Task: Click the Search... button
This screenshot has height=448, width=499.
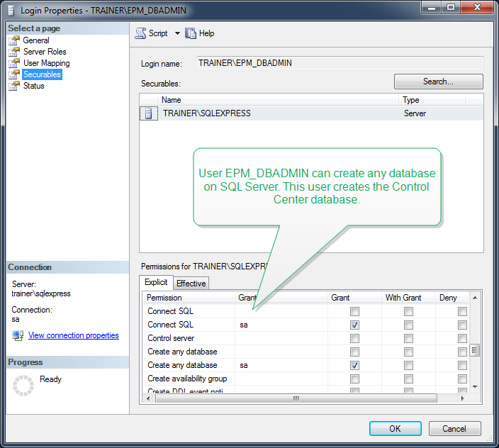Action: point(438,82)
